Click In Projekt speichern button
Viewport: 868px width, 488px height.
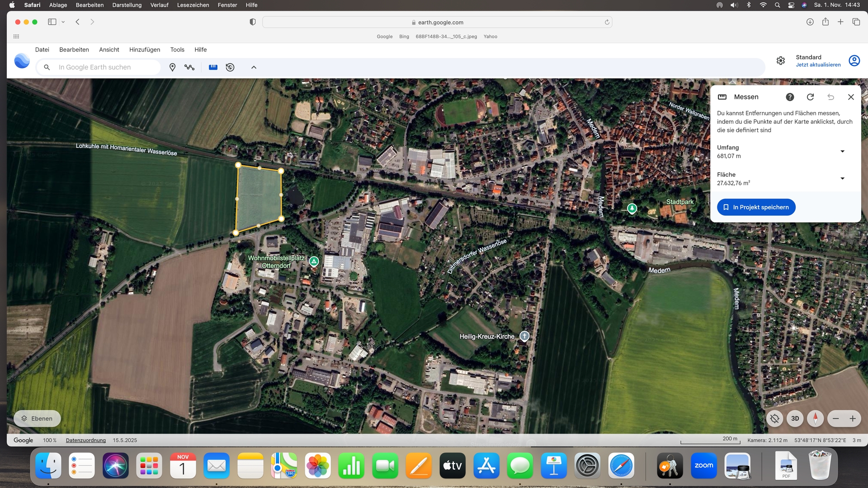[x=756, y=207]
